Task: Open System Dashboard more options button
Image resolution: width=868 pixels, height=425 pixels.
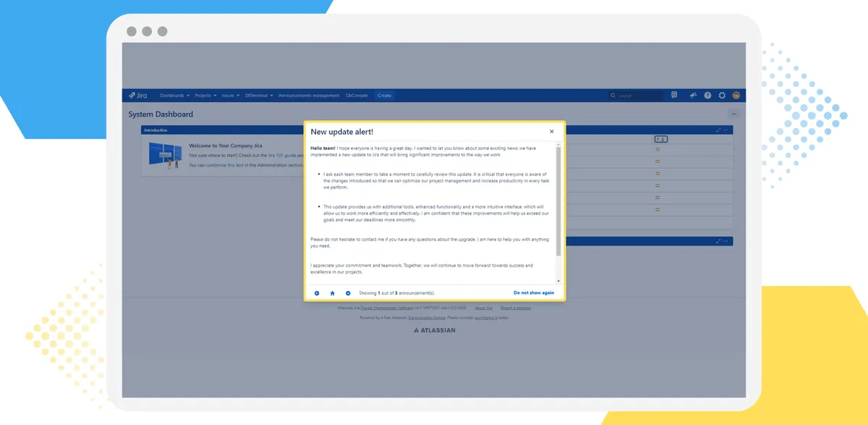Action: (734, 114)
